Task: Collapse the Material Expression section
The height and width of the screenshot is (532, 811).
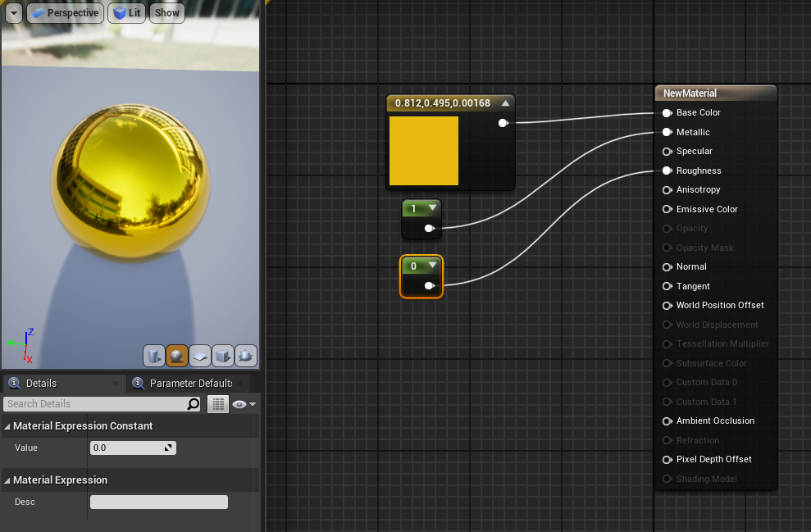Action: (7, 481)
